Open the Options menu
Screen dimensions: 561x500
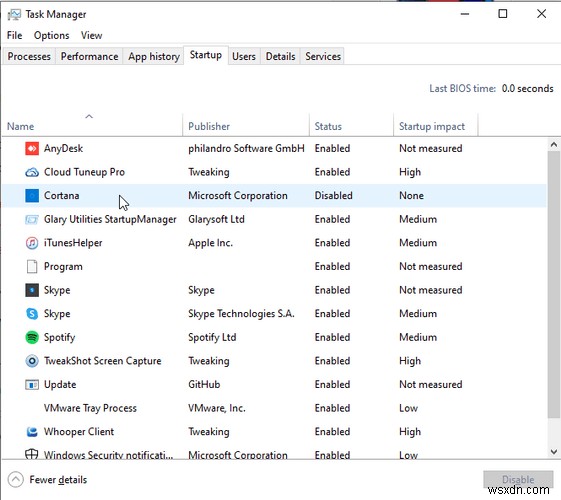pos(52,35)
